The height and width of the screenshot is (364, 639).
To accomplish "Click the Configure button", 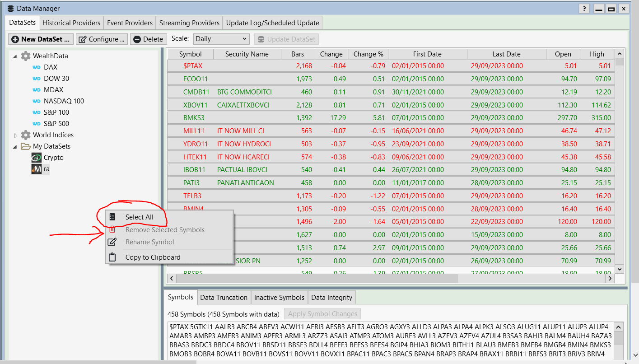I will (102, 39).
